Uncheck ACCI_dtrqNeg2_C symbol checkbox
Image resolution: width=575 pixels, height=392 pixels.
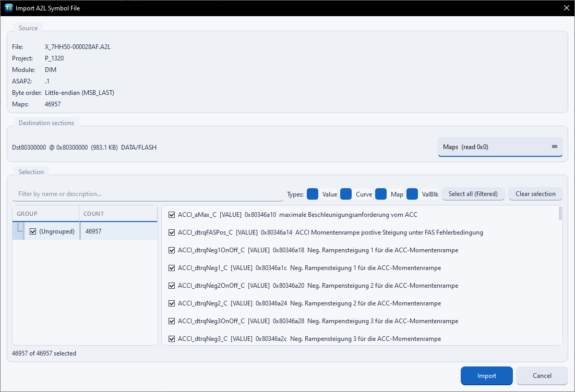pos(171,303)
